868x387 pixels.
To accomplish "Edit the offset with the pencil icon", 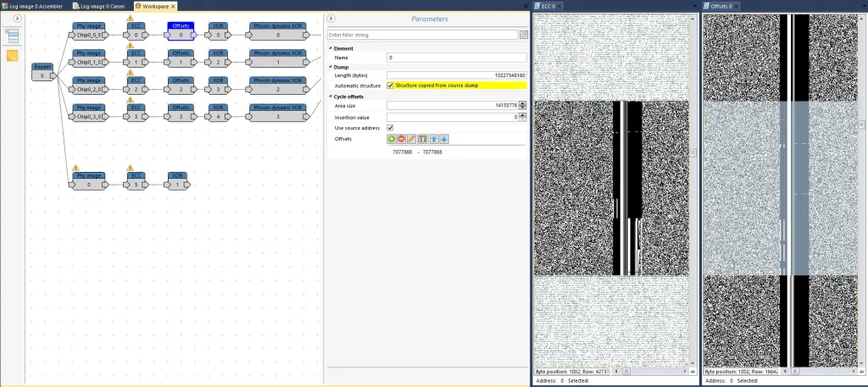I will [411, 139].
